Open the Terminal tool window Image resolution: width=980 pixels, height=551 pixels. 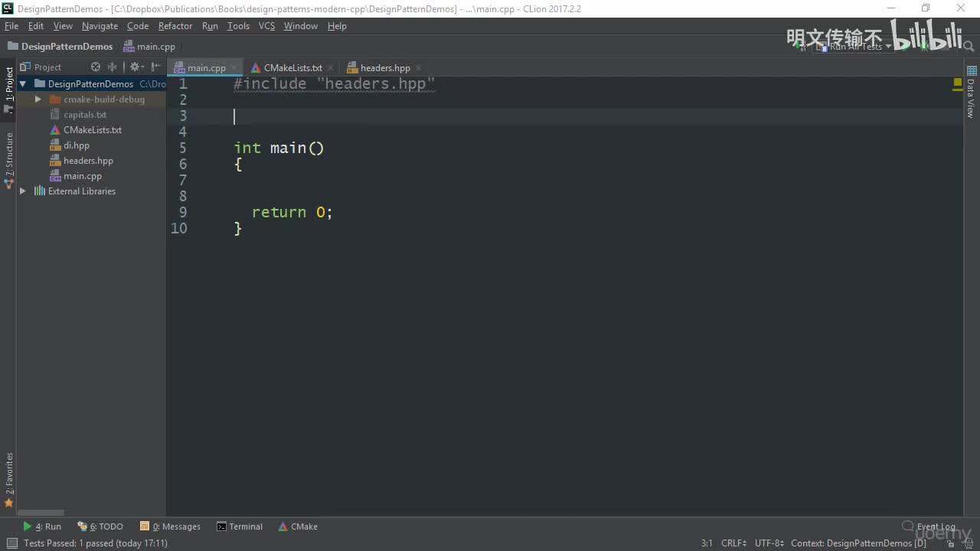pos(240,527)
